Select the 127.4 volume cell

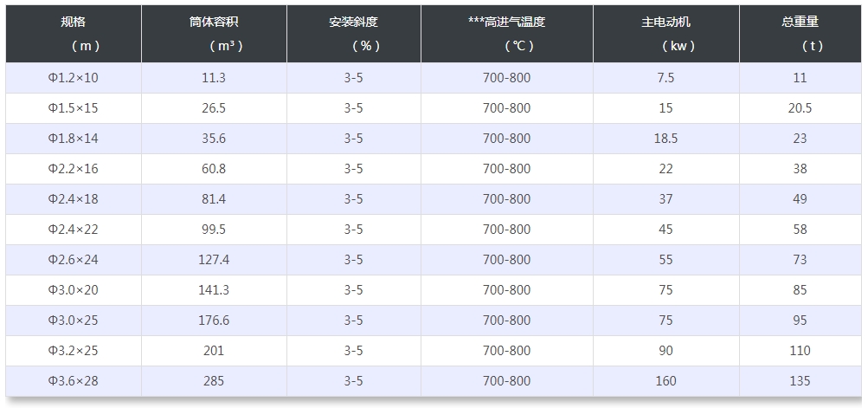coord(214,259)
